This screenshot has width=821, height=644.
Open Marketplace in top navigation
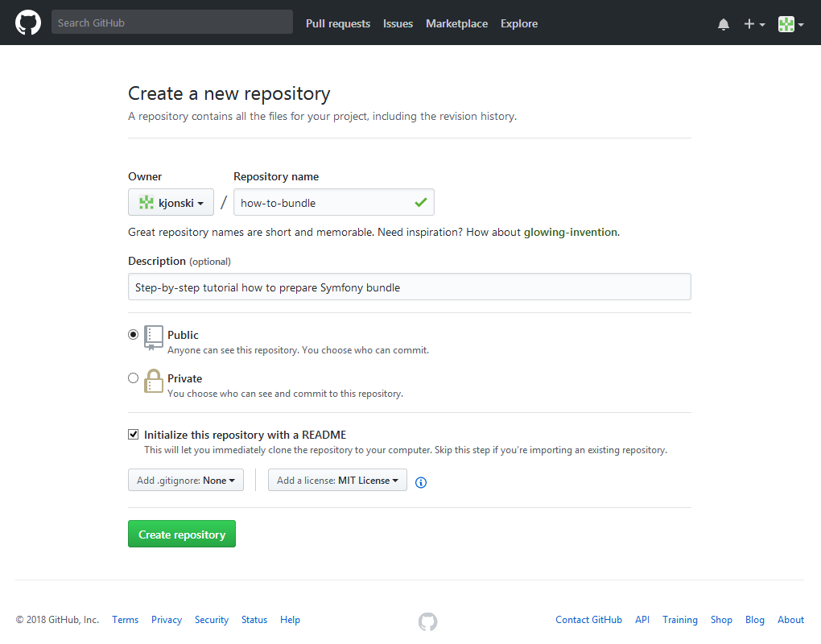pyautogui.click(x=456, y=23)
